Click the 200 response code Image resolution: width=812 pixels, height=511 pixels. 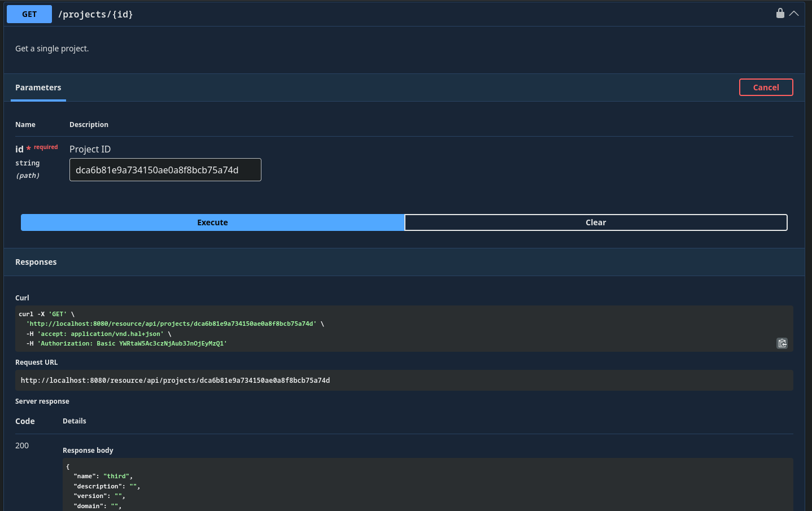point(22,446)
